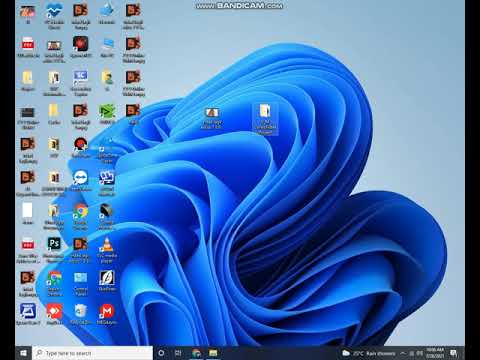
Task: Open the taskbar clock and date
Action: 435,353
